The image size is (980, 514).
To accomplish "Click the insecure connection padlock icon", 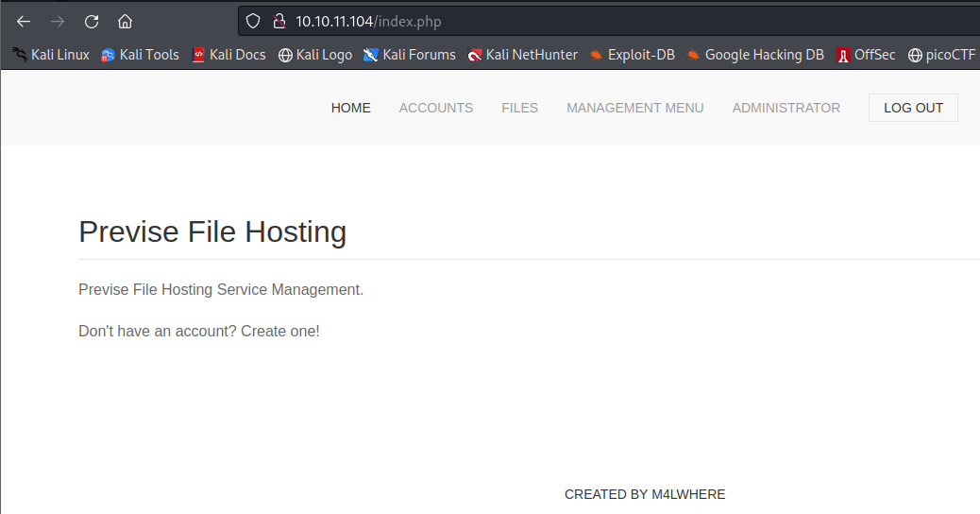I will (x=279, y=22).
